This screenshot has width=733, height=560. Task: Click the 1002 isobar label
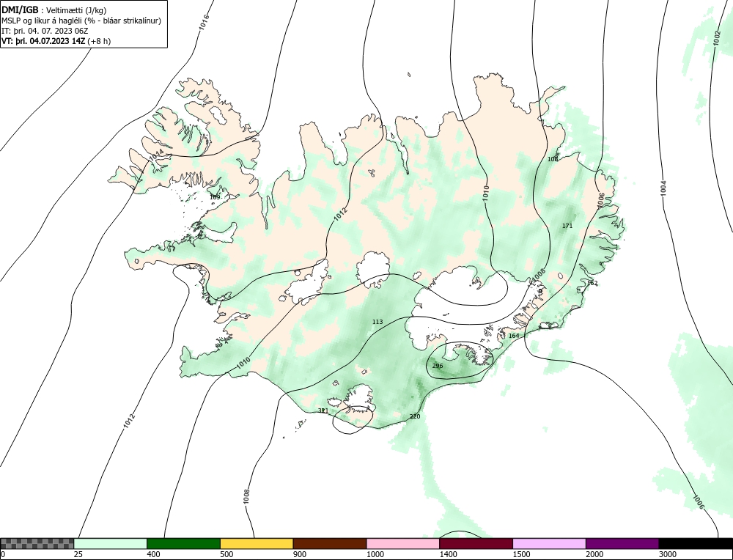coord(717,38)
